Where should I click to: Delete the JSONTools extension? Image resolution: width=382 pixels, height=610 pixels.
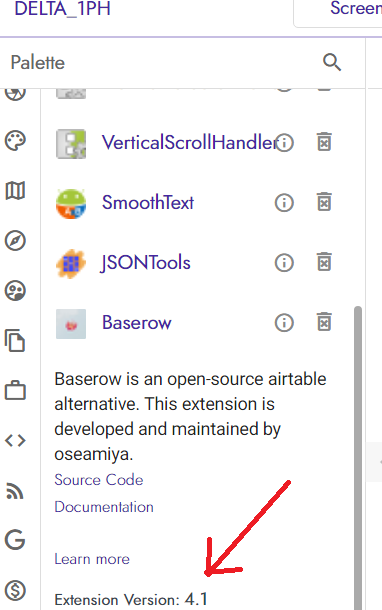(x=324, y=261)
